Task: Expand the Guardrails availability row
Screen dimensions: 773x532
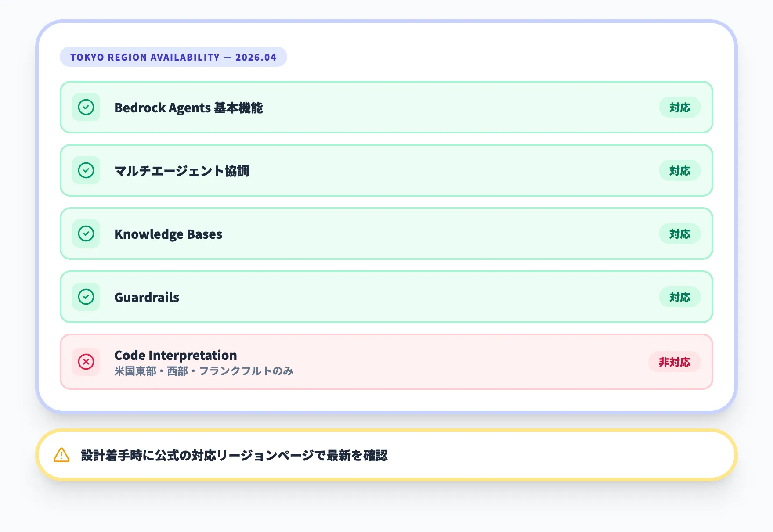Action: click(386, 297)
